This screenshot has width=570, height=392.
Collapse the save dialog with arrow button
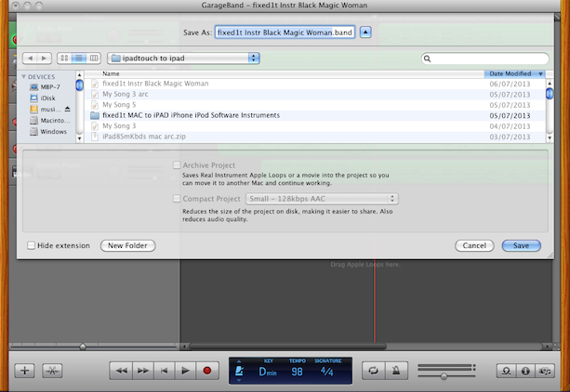coord(365,33)
